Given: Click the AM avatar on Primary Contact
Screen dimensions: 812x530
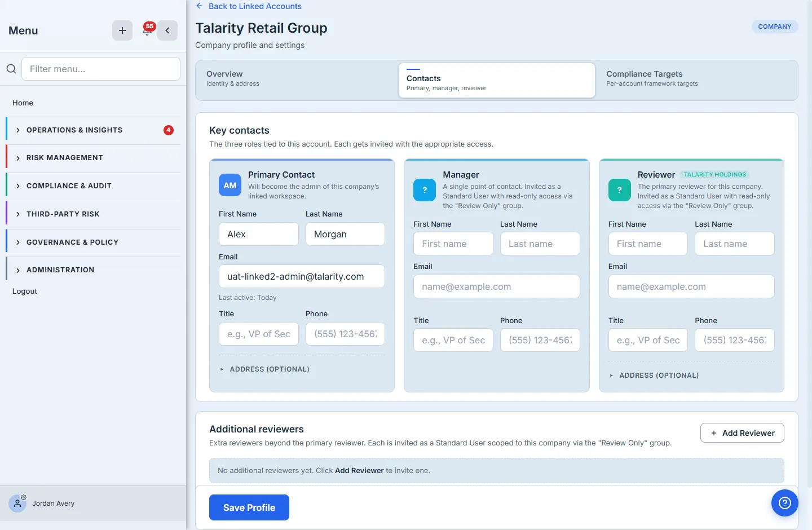Looking at the screenshot, I should [230, 185].
